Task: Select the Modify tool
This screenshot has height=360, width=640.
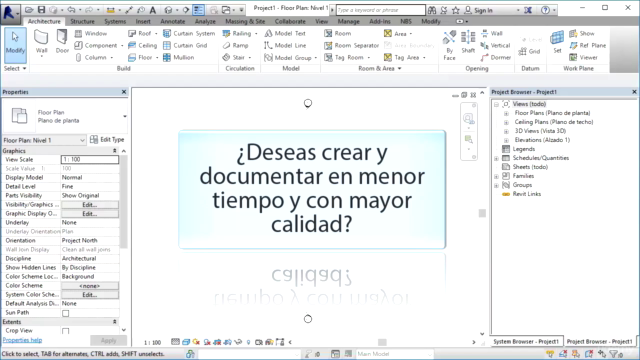Action: point(15,45)
